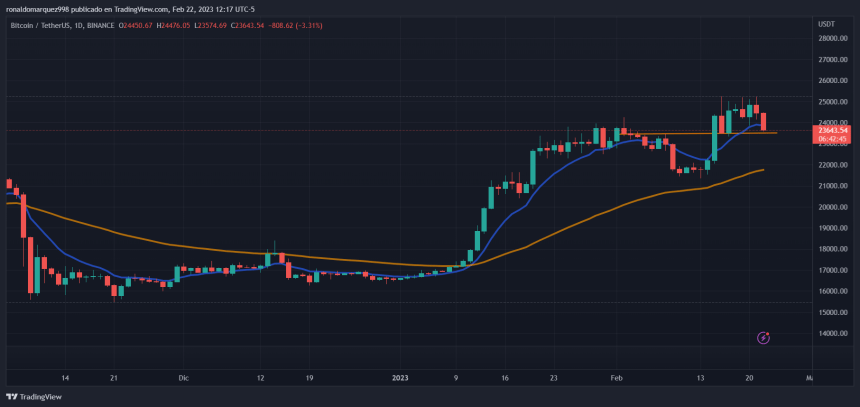
Task: Click the USDT currency label
Action: click(826, 25)
